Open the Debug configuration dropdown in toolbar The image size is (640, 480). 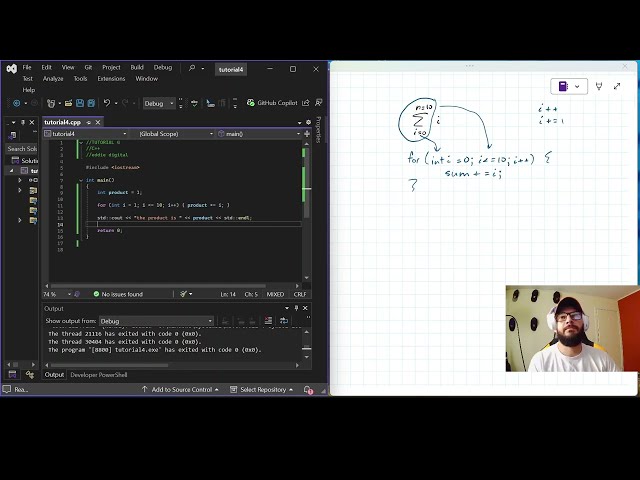tap(159, 104)
